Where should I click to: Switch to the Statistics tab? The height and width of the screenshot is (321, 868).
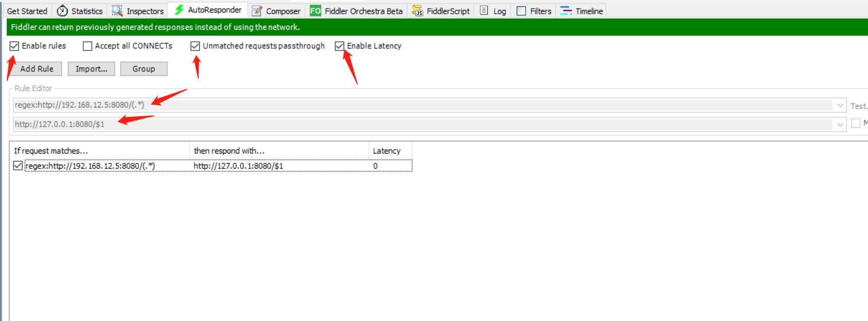(80, 11)
